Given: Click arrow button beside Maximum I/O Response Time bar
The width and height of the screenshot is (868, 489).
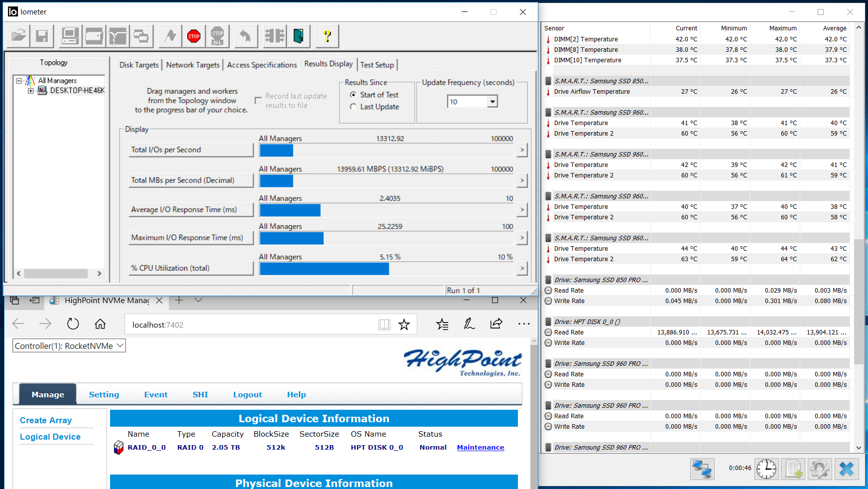Looking at the screenshot, I should coord(522,238).
